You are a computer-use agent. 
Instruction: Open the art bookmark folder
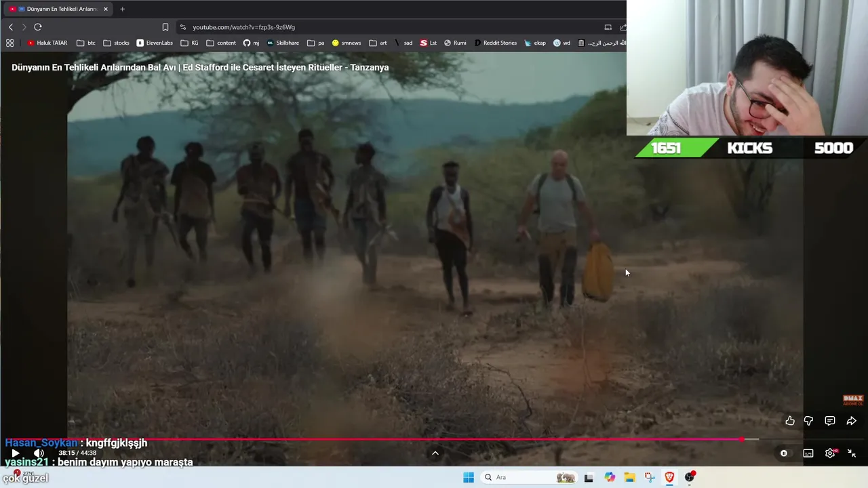[x=378, y=43]
